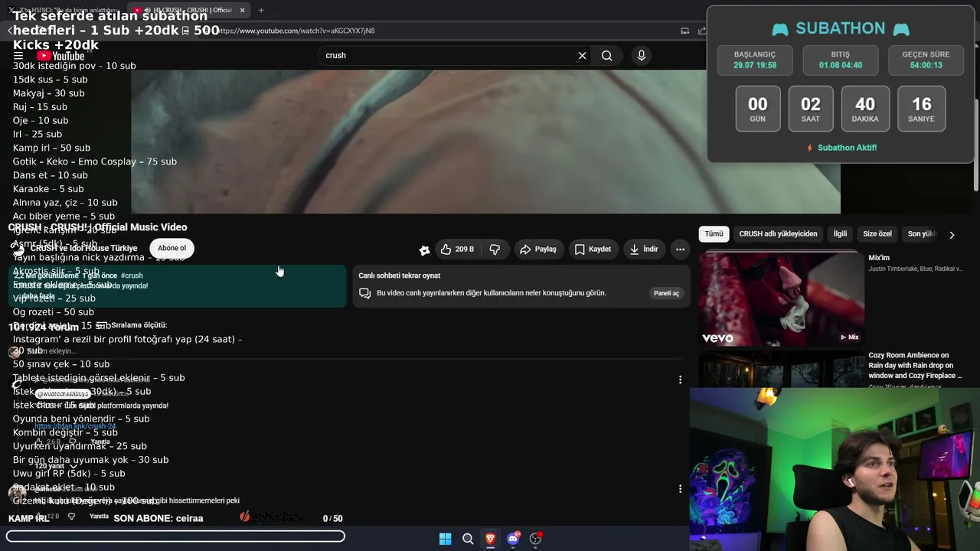Screen dimensions: 980x551
Task: Dislike the CRUSH music video
Action: tap(495, 249)
